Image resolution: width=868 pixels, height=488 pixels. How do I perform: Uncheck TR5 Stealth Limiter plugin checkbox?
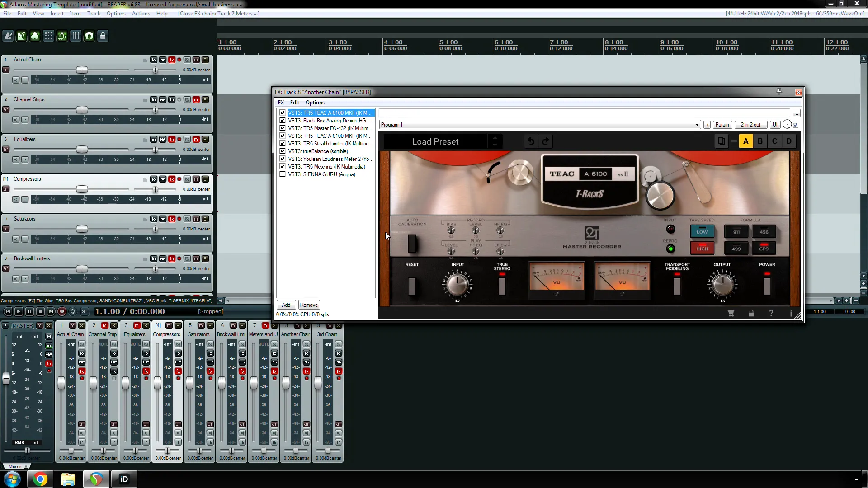283,144
